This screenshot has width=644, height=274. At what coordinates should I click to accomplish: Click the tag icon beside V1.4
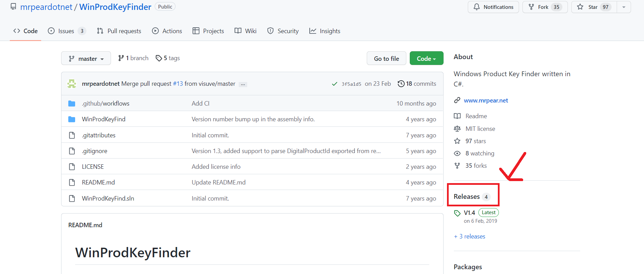coord(457,213)
